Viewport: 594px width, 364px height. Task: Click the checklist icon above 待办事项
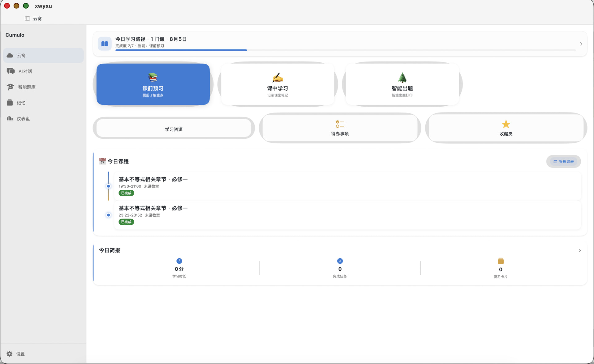[x=340, y=124]
